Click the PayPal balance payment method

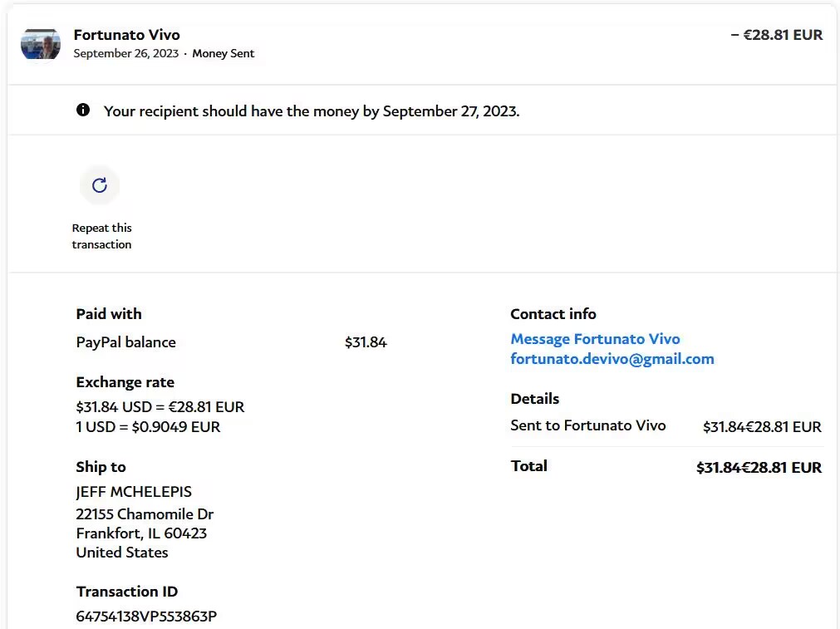[125, 342]
